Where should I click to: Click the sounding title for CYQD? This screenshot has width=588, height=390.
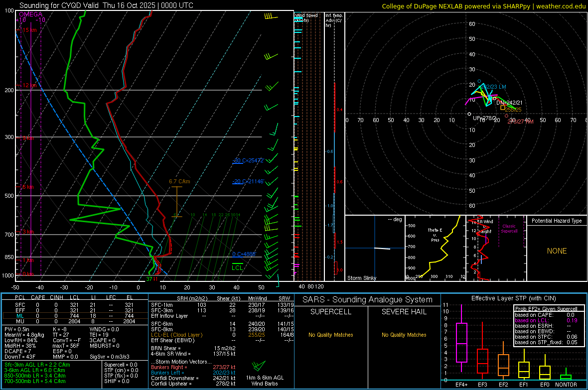tap(106, 5)
